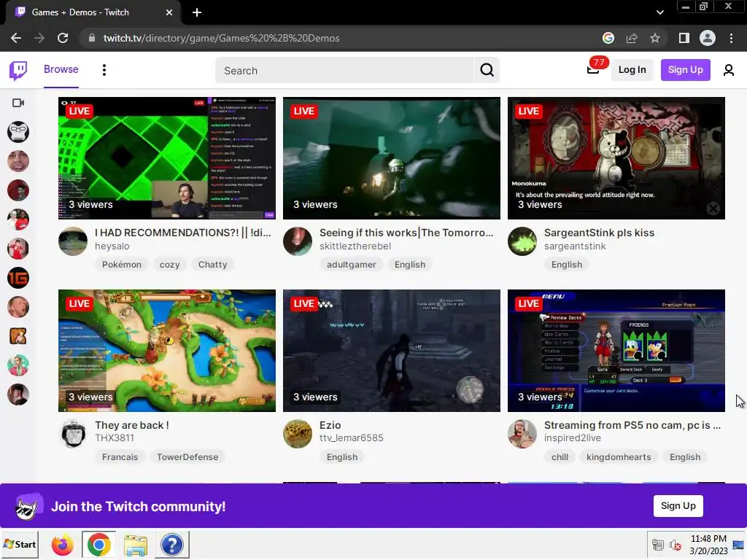
Task: Click the TowerDefense tag
Action: [187, 456]
